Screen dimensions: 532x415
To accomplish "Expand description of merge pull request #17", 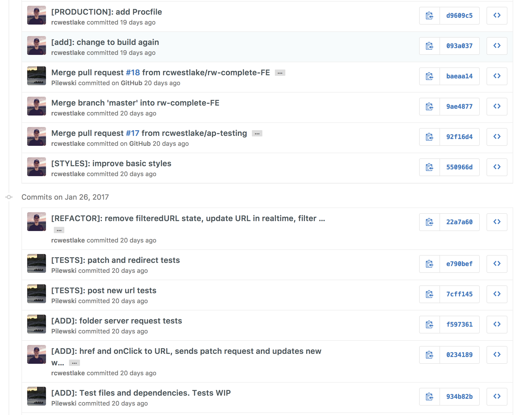I will click(x=257, y=134).
